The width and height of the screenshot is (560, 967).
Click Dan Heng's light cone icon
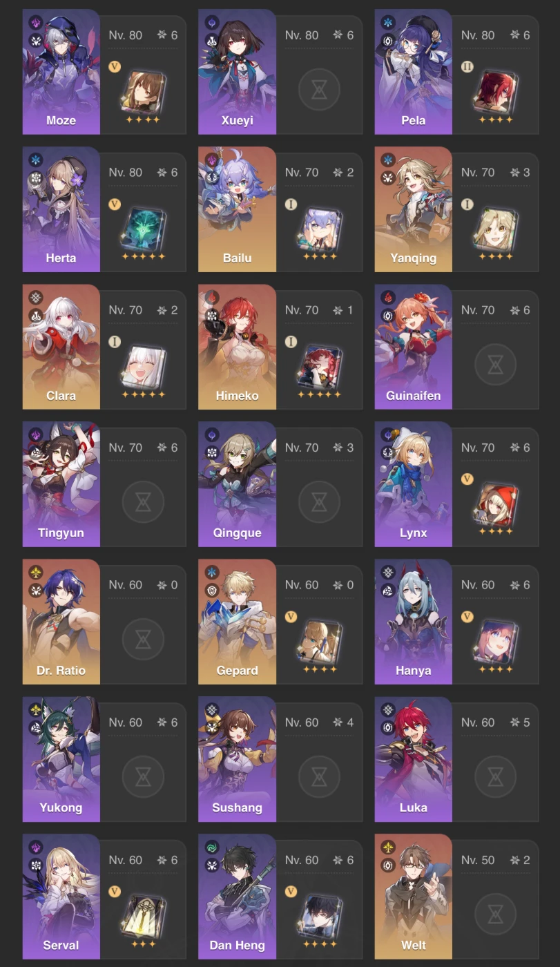coord(319,916)
